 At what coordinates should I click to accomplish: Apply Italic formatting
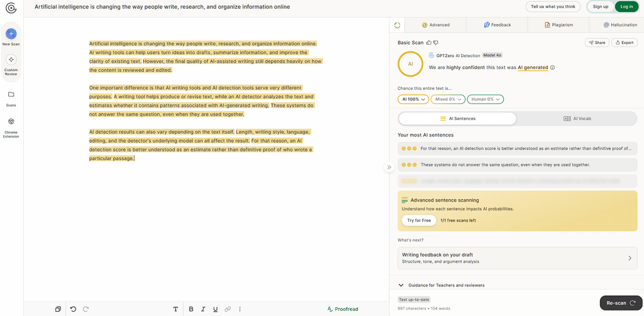[203, 309]
